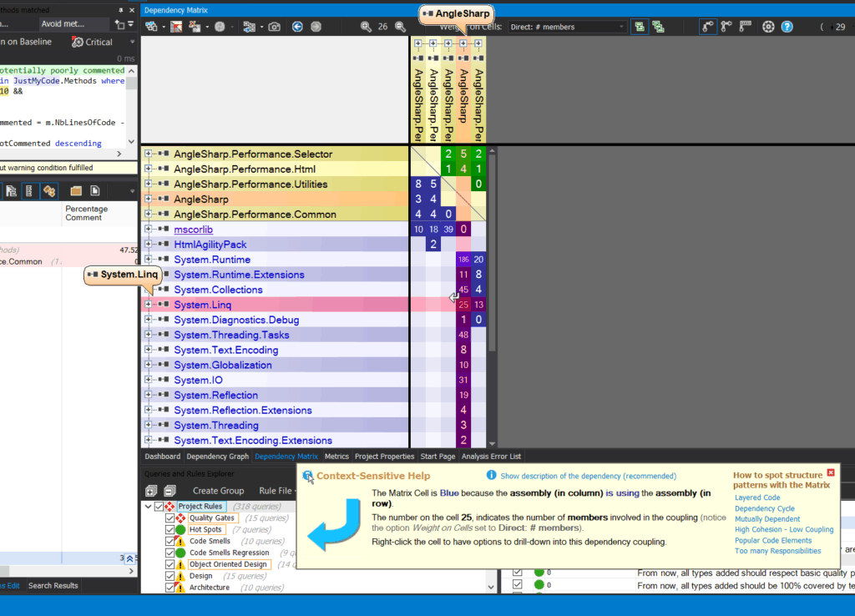This screenshot has width=855, height=616.
Task: Toggle Object Oriented Design checkbox
Action: [169, 564]
